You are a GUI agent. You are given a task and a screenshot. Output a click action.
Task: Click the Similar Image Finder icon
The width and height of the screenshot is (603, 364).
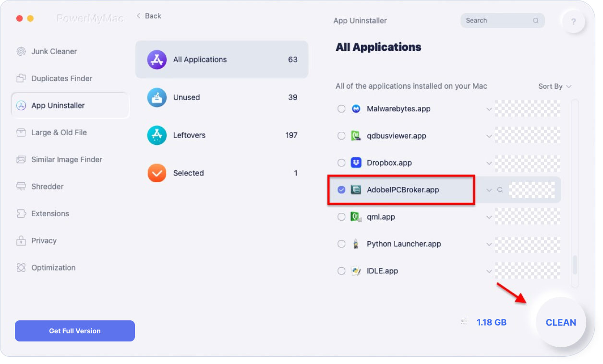click(21, 159)
